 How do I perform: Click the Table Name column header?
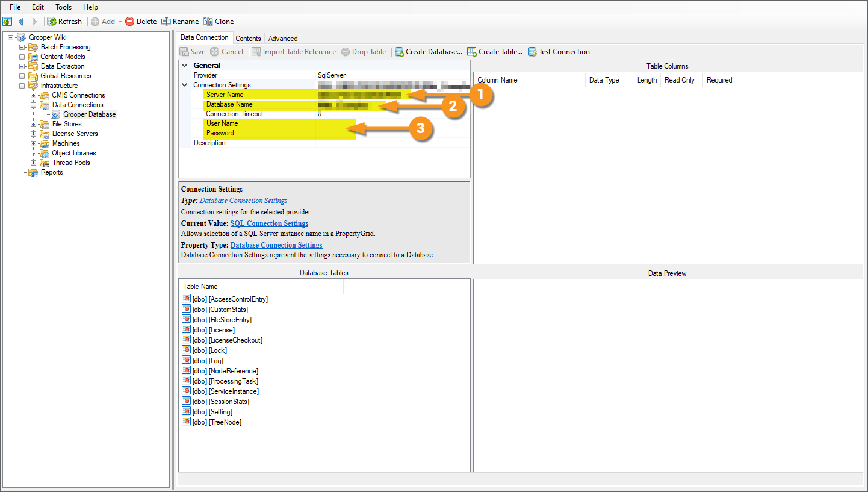click(x=261, y=287)
